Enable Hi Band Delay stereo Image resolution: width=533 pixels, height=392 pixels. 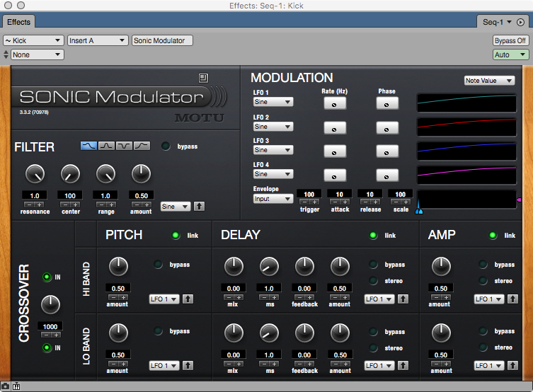(x=373, y=281)
